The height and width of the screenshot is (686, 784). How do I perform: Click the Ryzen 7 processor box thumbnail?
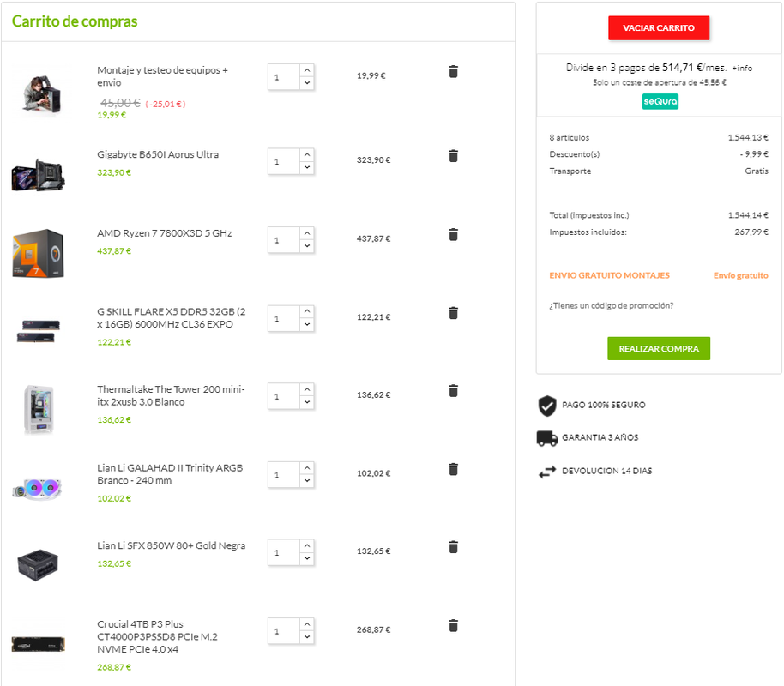click(38, 253)
